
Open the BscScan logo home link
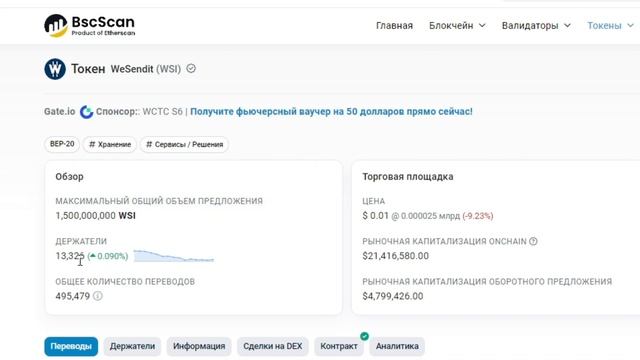click(89, 25)
